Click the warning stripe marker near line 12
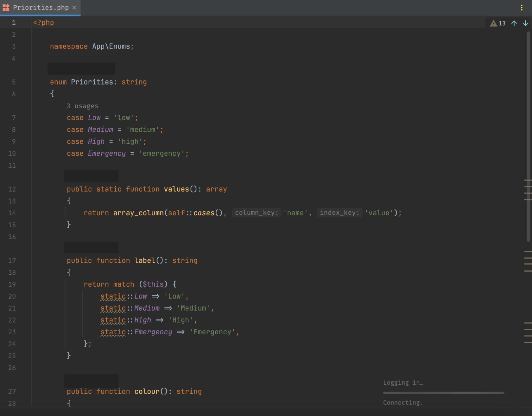The image size is (532, 416). (528, 187)
